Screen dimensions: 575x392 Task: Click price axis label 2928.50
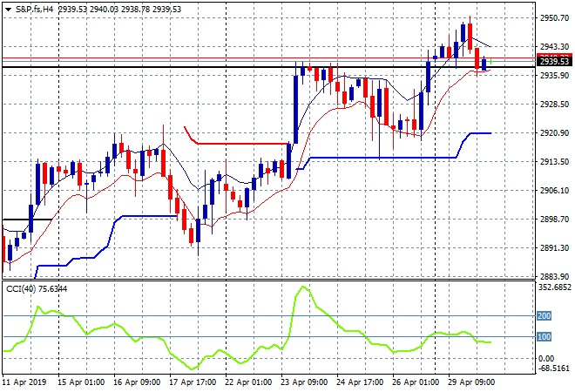point(554,105)
